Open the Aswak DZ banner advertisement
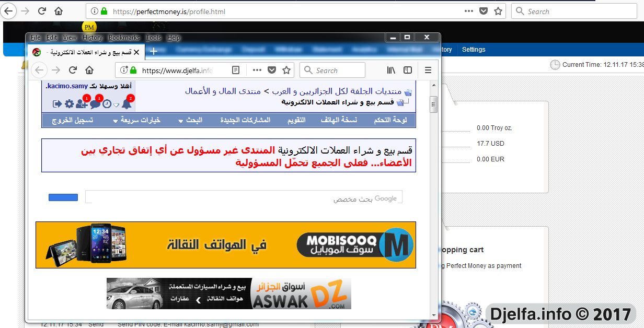The width and height of the screenshot is (644, 328). (x=229, y=294)
